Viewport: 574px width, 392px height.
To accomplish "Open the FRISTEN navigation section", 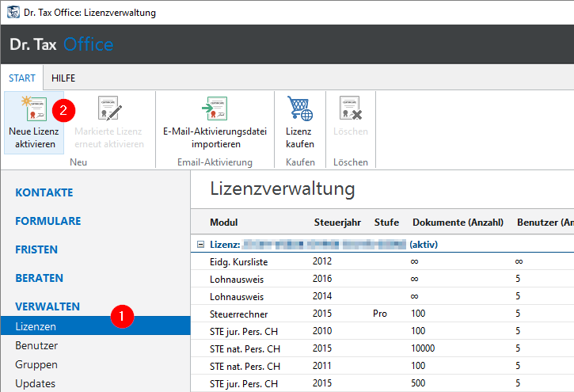I will coord(36,249).
